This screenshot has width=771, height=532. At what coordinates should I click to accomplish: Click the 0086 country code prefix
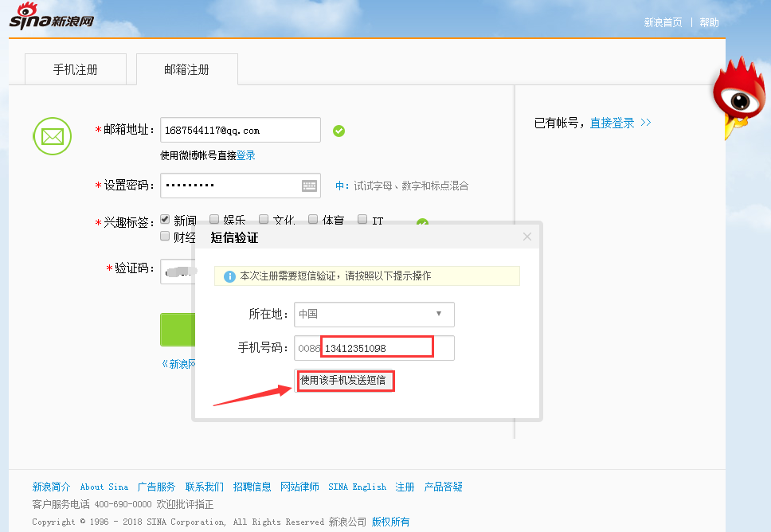309,349
